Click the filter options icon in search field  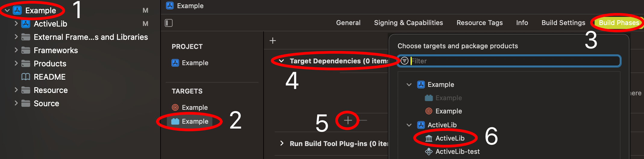point(405,61)
